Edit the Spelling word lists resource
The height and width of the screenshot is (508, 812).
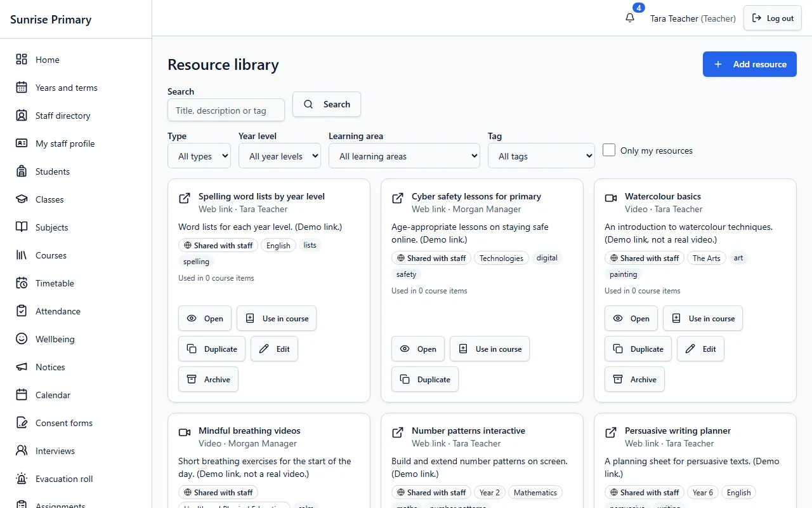[274, 349]
